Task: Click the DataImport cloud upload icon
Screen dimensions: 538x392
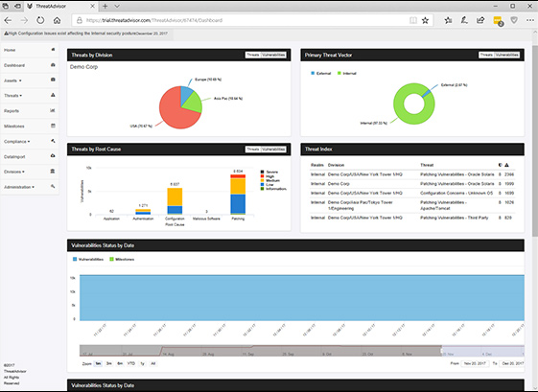Action: [53, 155]
